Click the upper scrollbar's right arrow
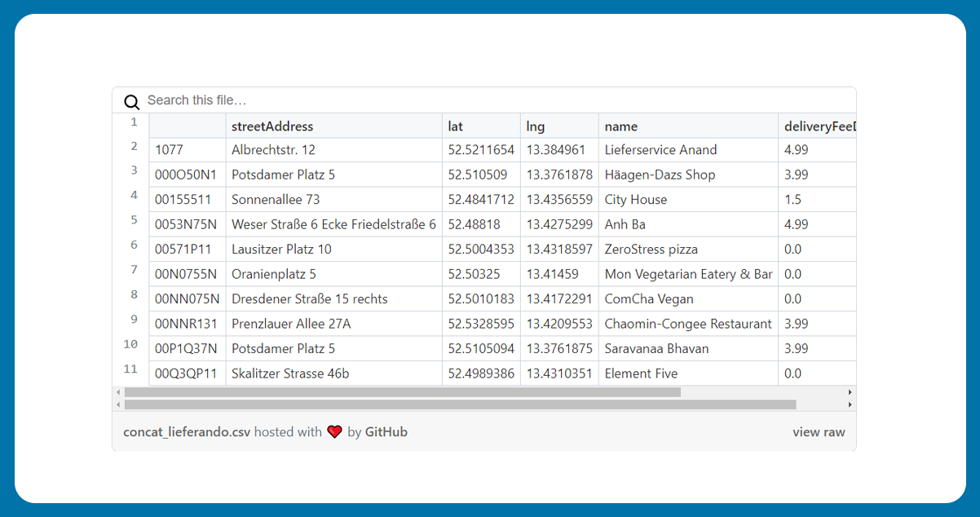This screenshot has width=980, height=517. pyautogui.click(x=850, y=392)
